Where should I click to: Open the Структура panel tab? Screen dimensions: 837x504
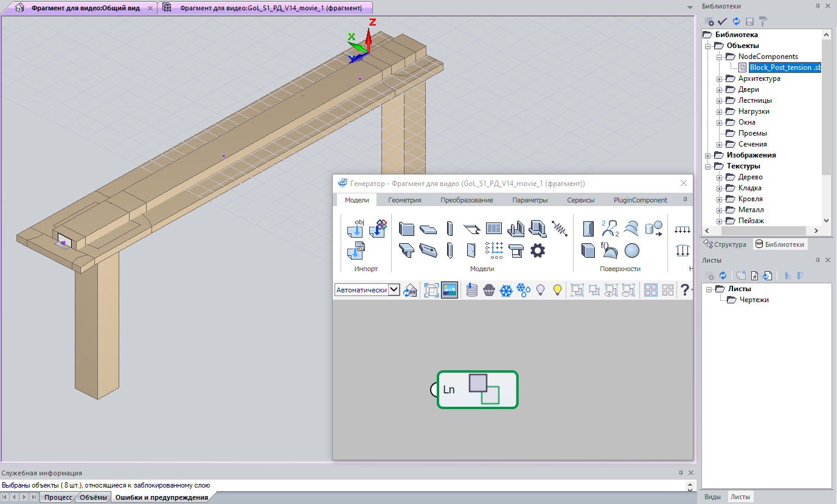724,244
